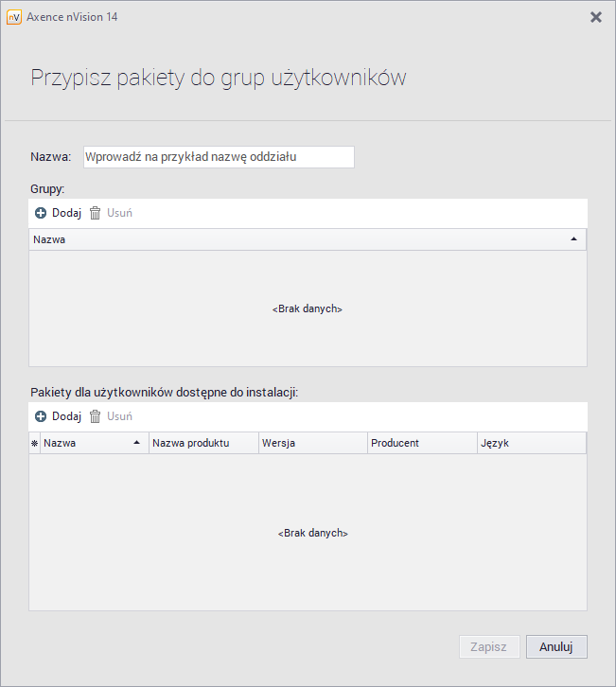The height and width of the screenshot is (687, 616).
Task: Click the Anuluj button
Action: click(556, 647)
